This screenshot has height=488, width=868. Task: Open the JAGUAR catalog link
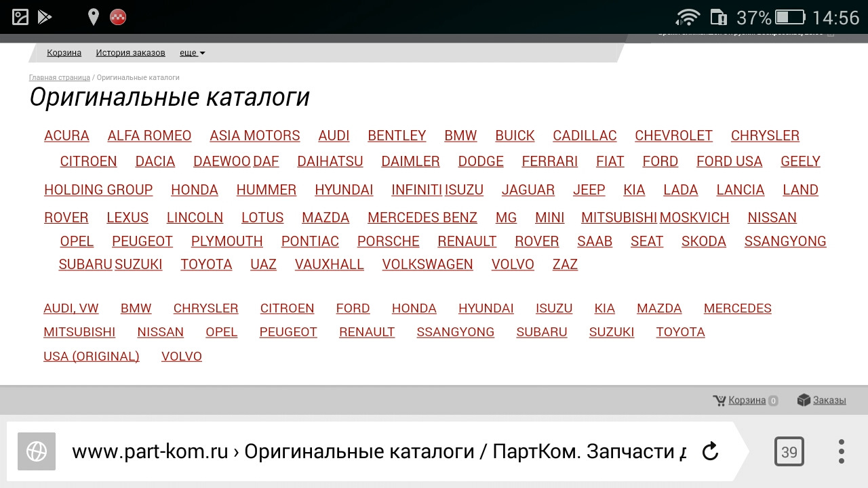click(528, 190)
